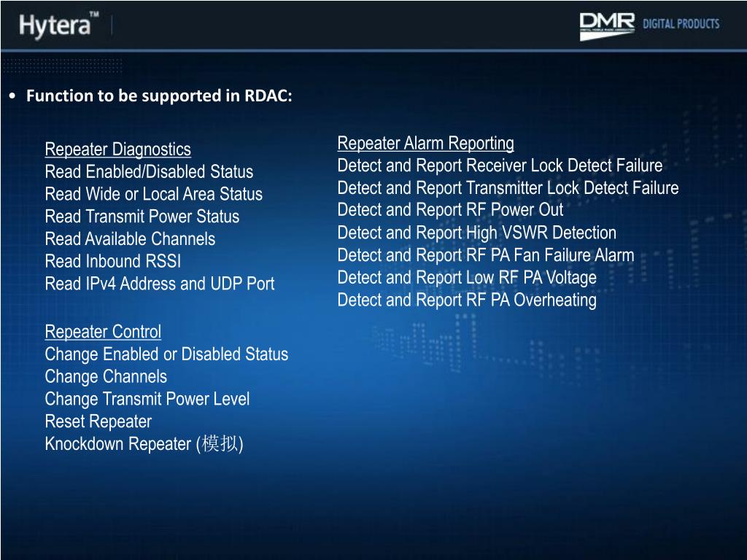The width and height of the screenshot is (747, 560).
Task: Select the Change Transmit Power Level text
Action: (147, 400)
